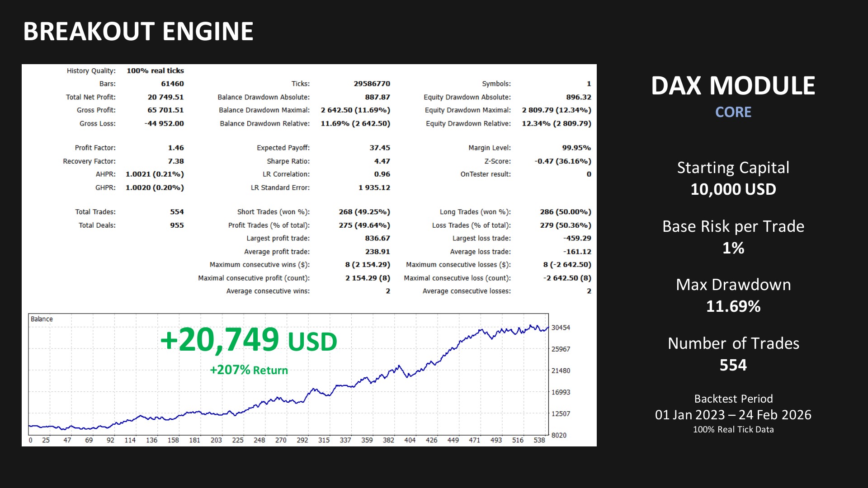Click the 538 x-axis tick label
Viewport: 868px width, 488px height.
tap(539, 440)
